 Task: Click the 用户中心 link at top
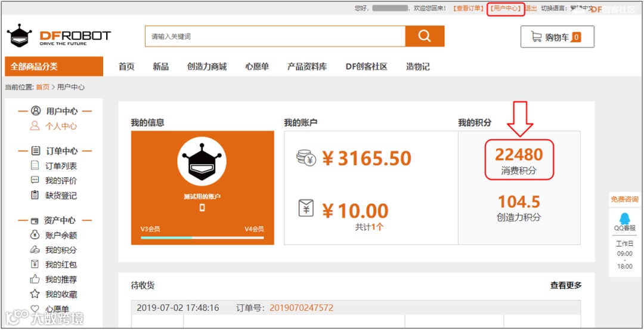[506, 8]
